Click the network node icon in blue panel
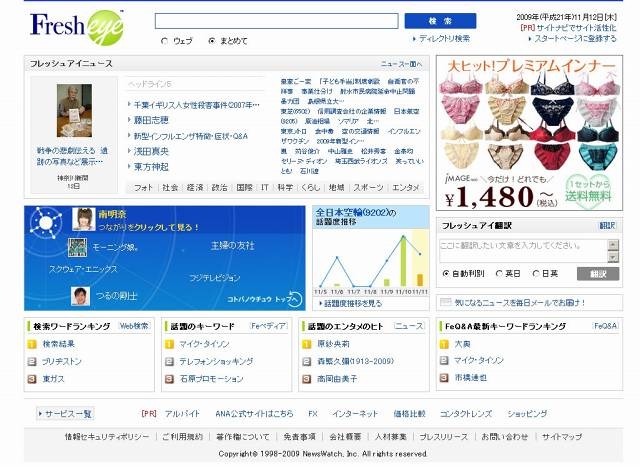640x467 pixels. [45, 222]
